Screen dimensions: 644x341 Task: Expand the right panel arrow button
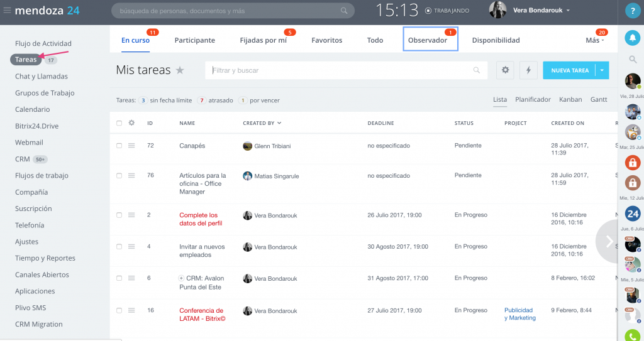608,241
